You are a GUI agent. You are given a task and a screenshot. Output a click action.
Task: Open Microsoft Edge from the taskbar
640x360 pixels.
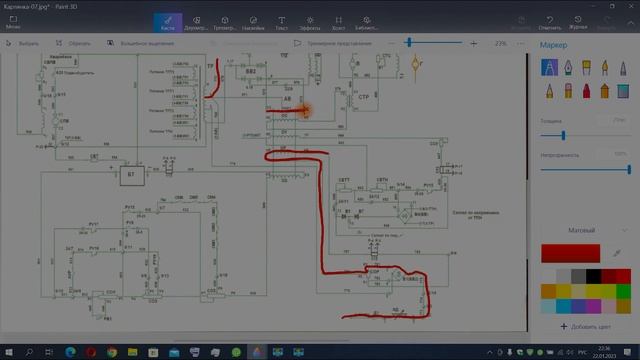(x=70, y=352)
